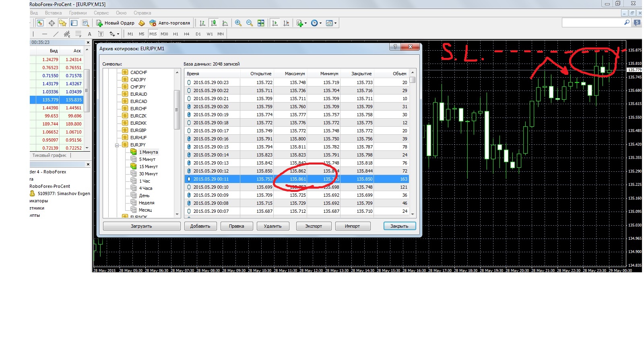The width and height of the screenshot is (644, 362).
Task: Zoom out the chart with magnifier minus
Action: pos(250,23)
